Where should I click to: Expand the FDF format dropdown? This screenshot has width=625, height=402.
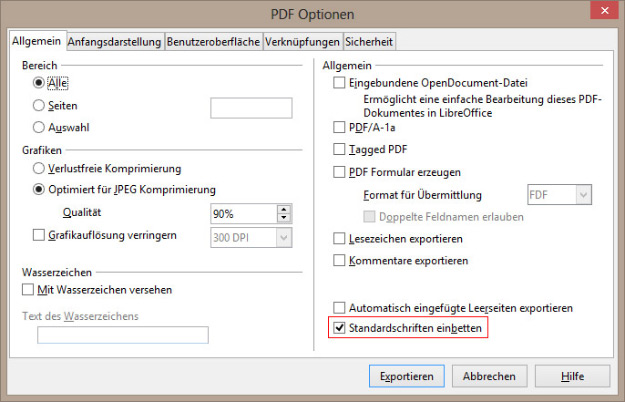click(583, 195)
